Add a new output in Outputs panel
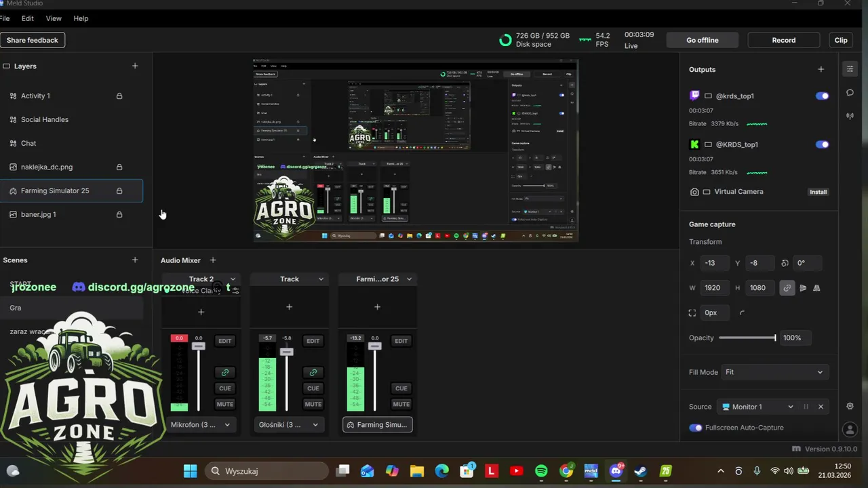 coord(821,69)
